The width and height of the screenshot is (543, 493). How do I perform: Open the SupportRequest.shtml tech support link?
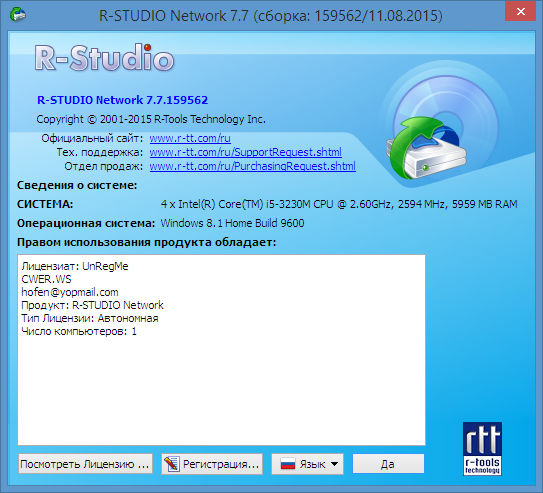click(x=246, y=152)
